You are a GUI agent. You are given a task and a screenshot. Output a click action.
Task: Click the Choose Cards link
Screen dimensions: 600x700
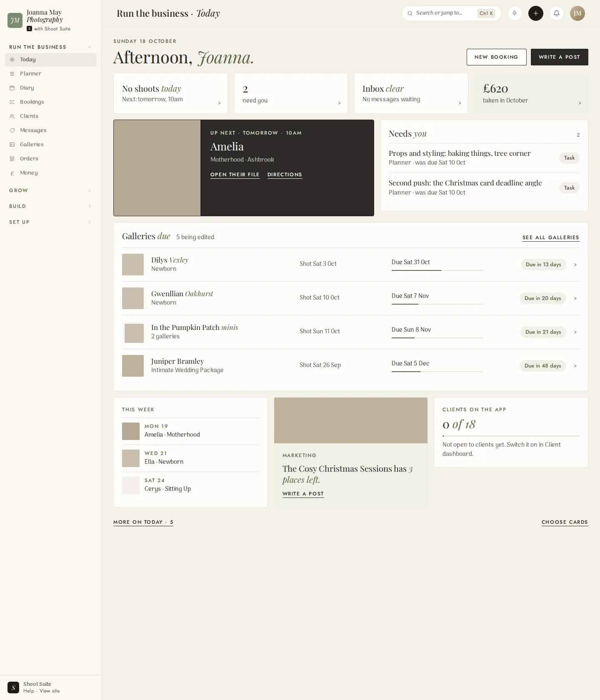pyautogui.click(x=565, y=522)
